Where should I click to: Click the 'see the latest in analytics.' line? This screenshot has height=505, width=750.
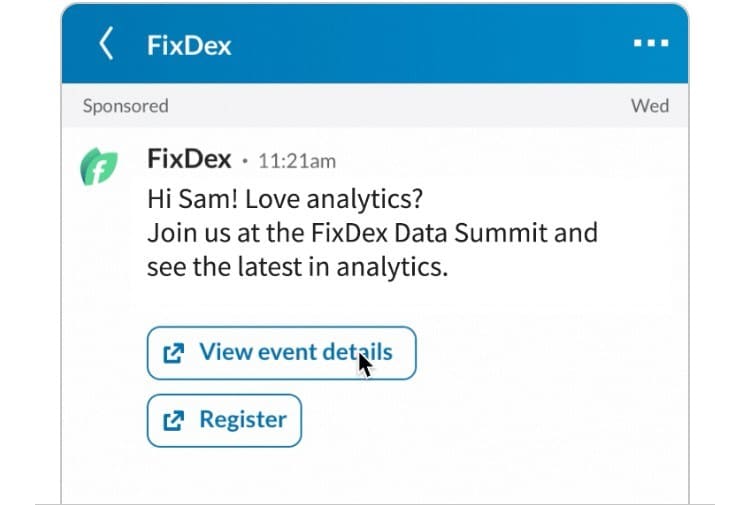coord(298,267)
